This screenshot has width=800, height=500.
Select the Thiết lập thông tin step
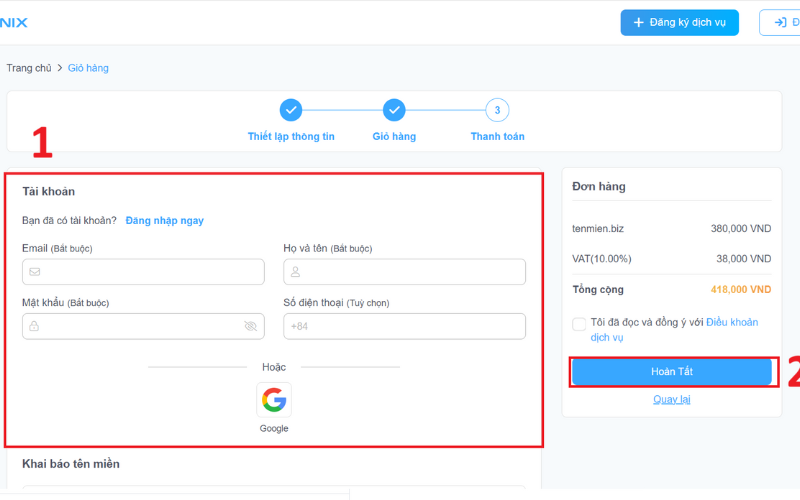coord(291,136)
